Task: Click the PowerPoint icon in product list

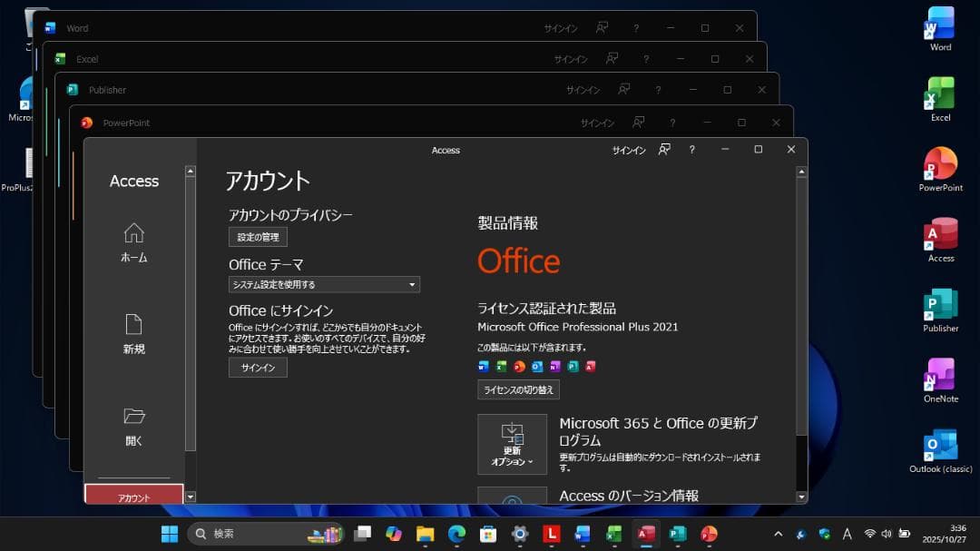Action: (x=519, y=367)
